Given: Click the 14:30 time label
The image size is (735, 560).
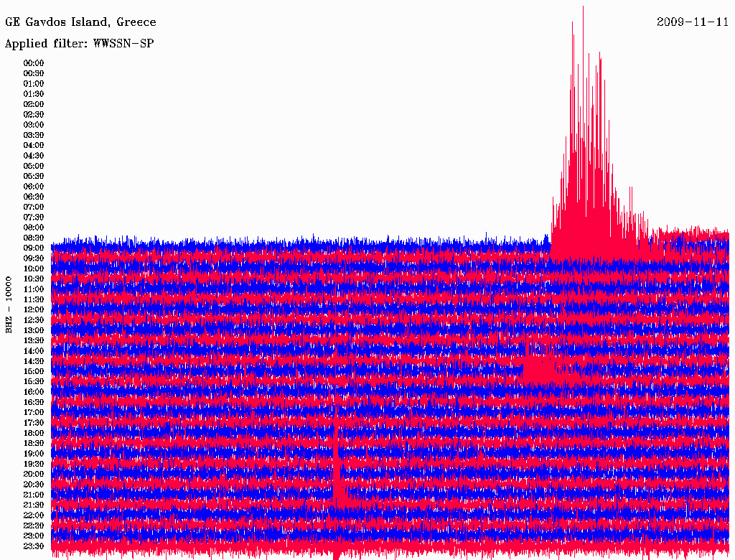Looking at the screenshot, I should (34, 361).
